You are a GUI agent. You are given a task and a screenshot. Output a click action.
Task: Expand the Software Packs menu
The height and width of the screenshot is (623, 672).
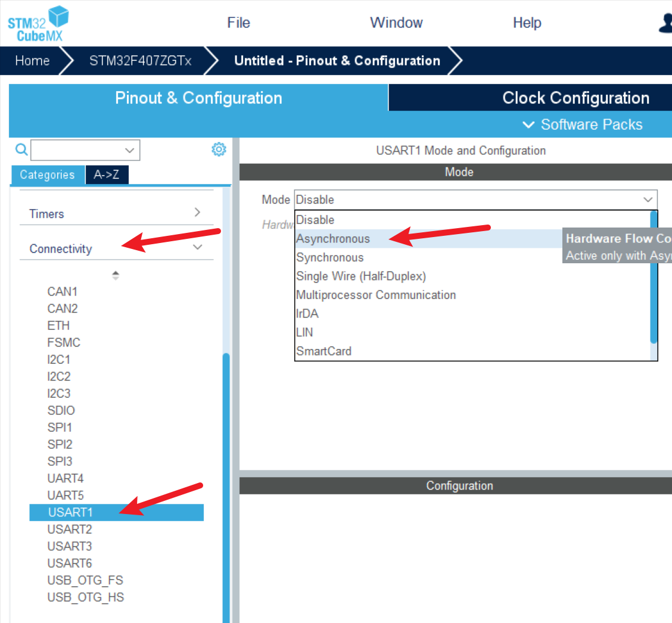pos(583,124)
